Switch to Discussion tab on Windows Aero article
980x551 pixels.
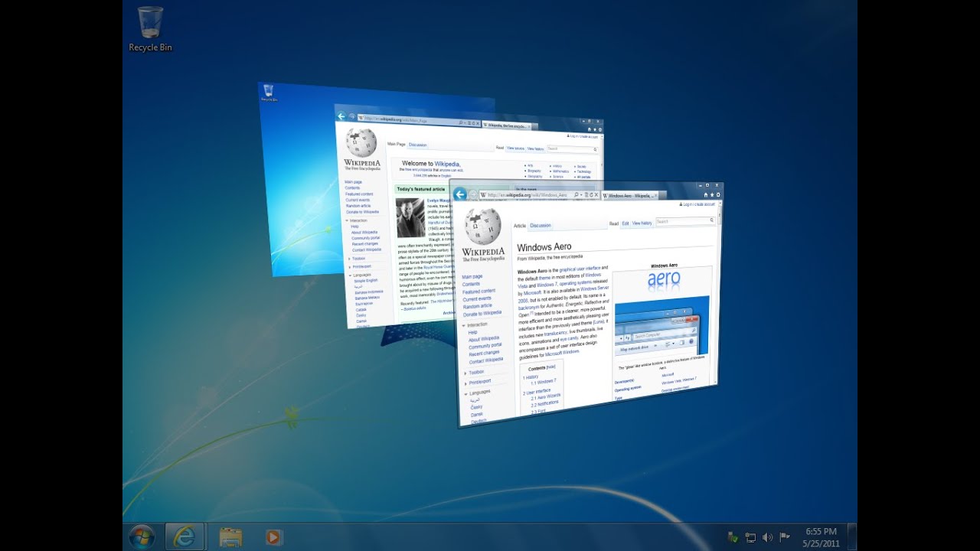tap(541, 226)
